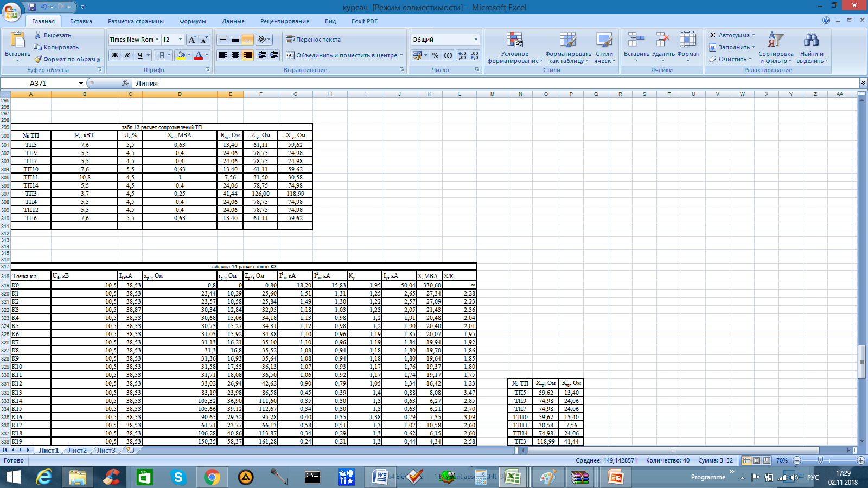The height and width of the screenshot is (488, 868).
Task: Open the Вставка ribbon tab
Action: [x=81, y=21]
